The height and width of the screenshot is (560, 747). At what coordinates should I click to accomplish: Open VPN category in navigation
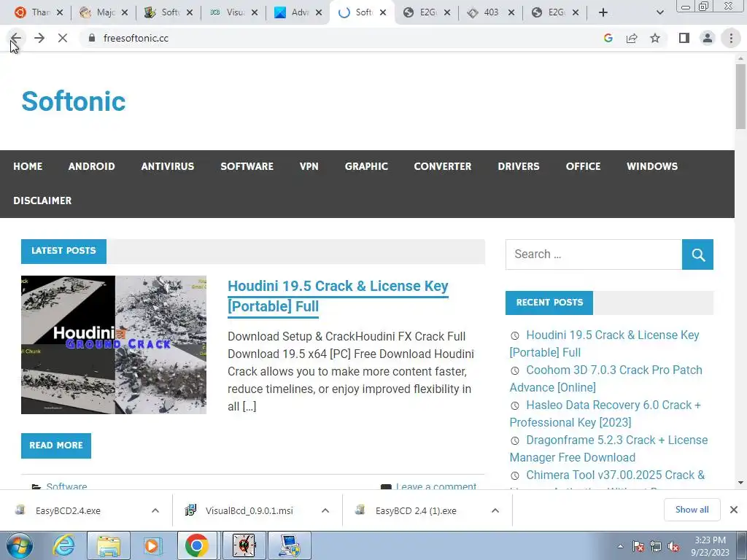309,166
